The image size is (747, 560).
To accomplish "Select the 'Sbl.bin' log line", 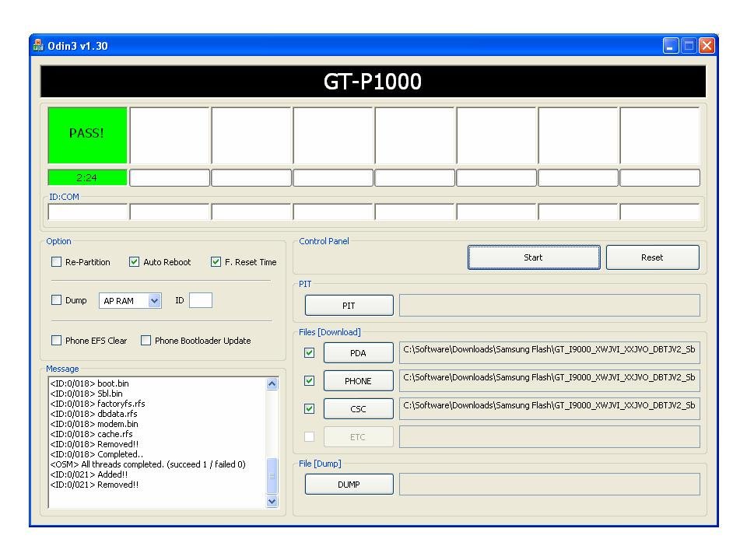I will click(x=86, y=394).
